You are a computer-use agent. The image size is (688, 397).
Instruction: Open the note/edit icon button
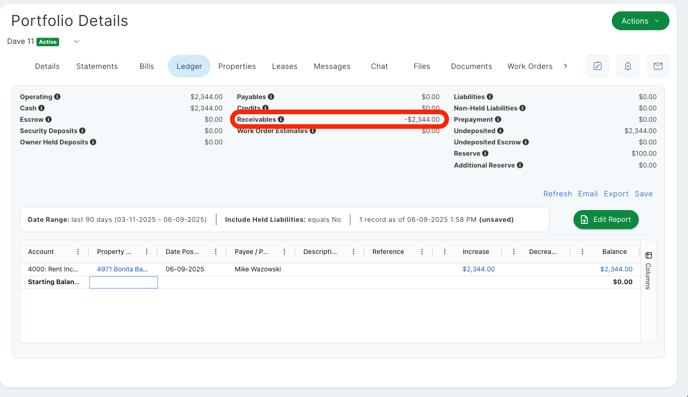597,66
